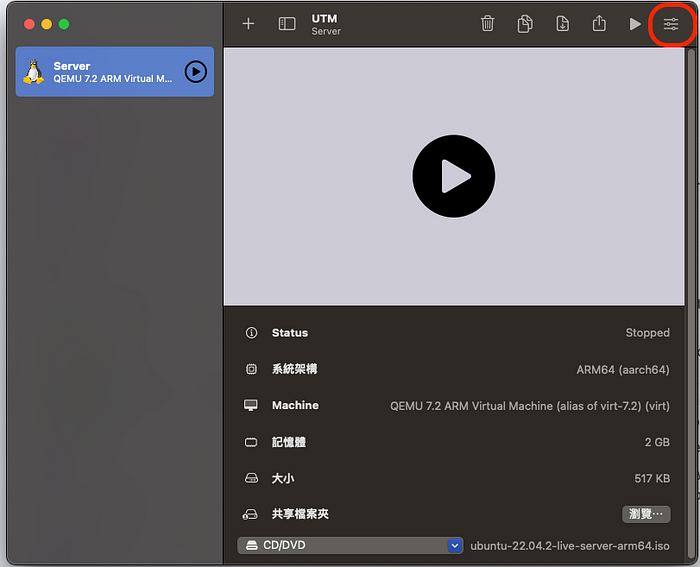Share the VM using share icon

point(599,23)
